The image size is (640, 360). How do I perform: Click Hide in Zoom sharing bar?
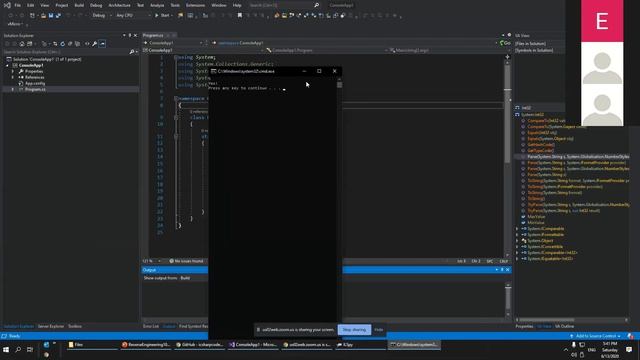click(x=379, y=330)
